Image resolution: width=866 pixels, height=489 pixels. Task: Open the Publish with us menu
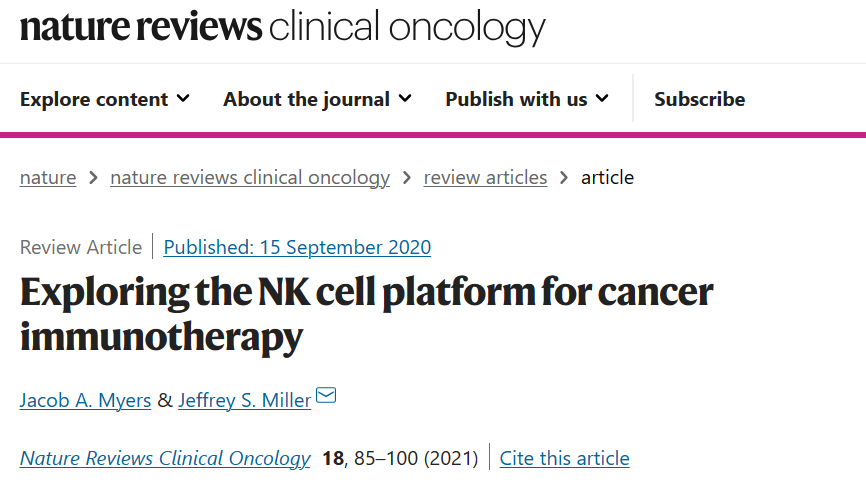(x=527, y=99)
